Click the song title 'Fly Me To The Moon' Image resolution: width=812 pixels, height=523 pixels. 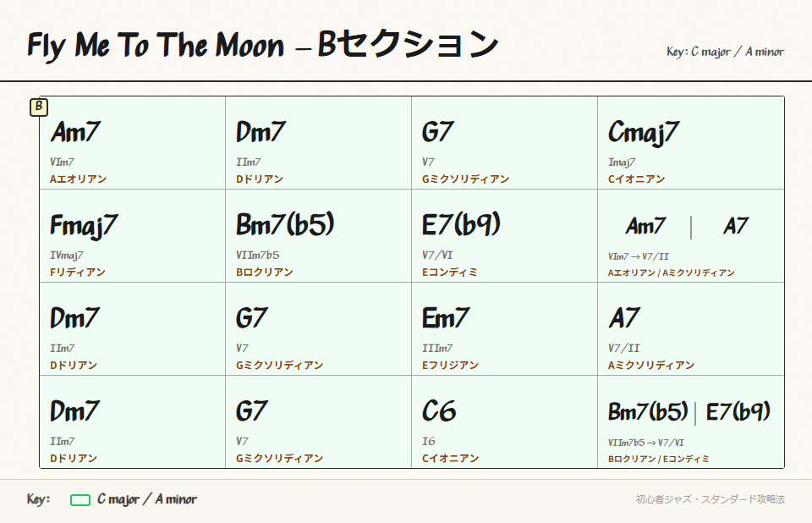(156, 45)
